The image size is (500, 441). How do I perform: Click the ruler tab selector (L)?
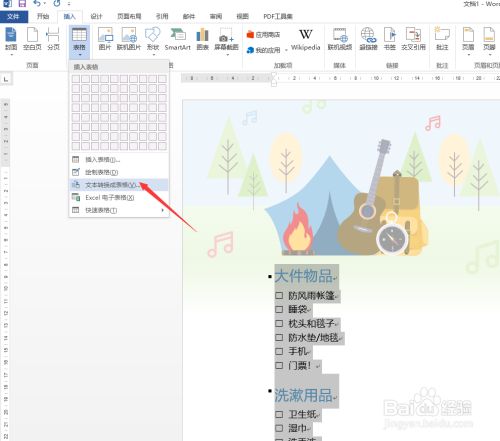click(x=6, y=79)
